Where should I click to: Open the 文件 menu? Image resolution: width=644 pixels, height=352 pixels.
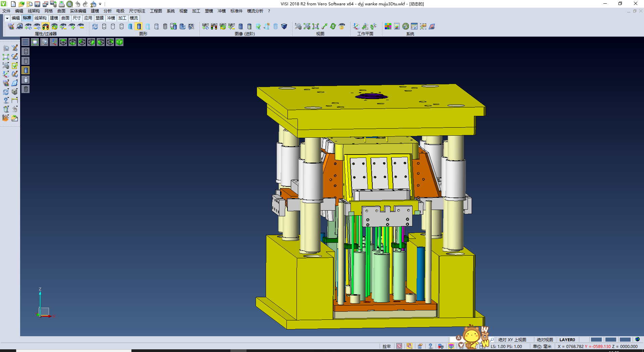[x=6, y=11]
